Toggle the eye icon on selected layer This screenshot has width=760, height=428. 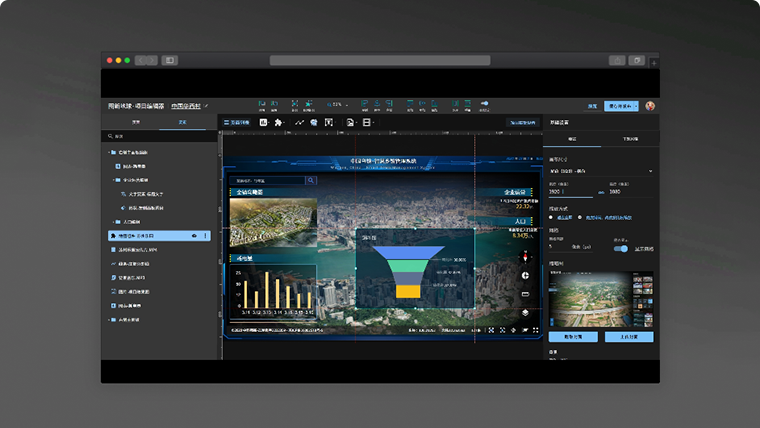click(x=194, y=236)
